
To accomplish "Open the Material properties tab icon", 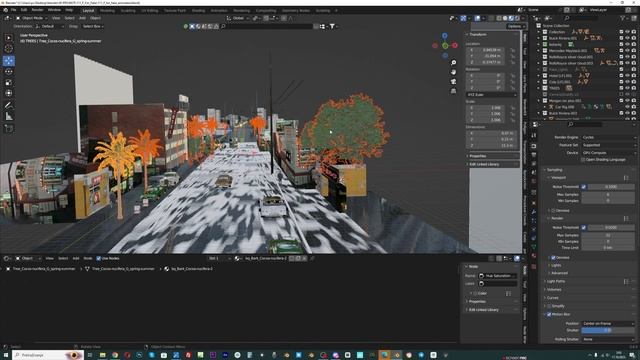I will (534, 256).
